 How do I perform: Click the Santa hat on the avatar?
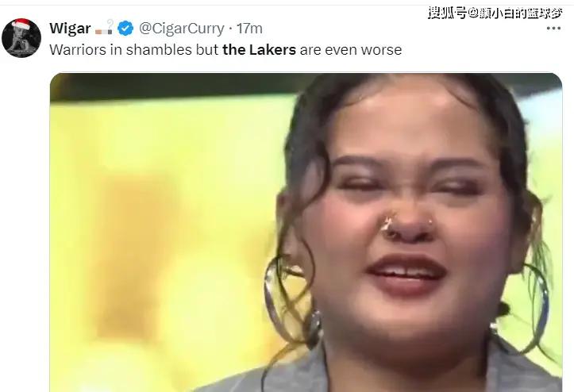(21, 24)
